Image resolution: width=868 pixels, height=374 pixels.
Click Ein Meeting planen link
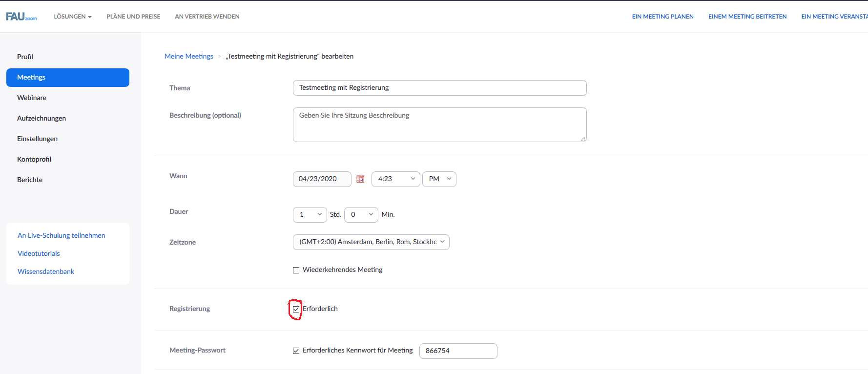[662, 17]
